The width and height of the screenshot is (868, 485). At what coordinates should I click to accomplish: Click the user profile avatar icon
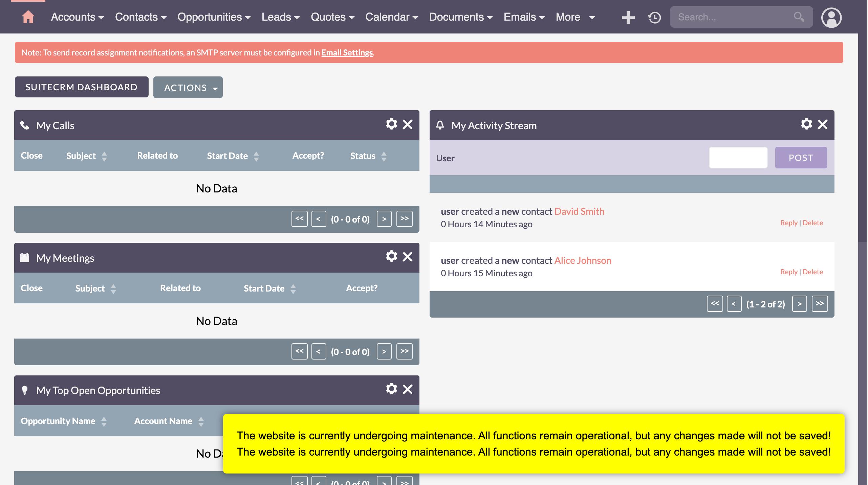click(831, 18)
